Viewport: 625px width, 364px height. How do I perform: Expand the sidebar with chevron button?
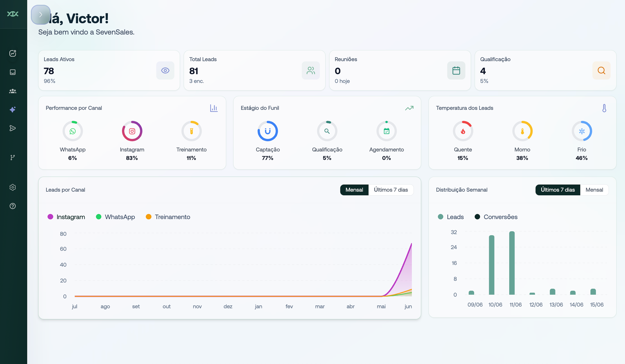point(41,15)
